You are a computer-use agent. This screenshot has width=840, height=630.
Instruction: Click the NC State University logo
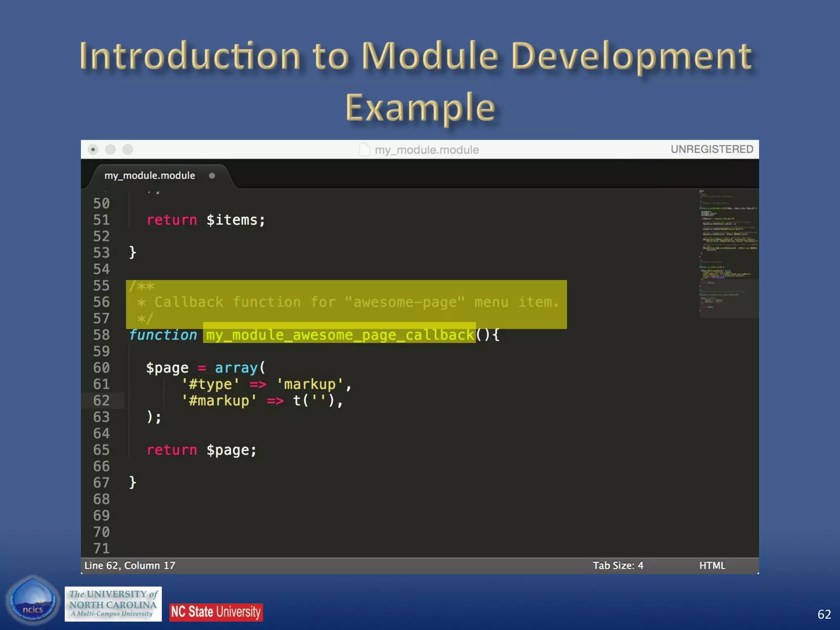point(216,612)
